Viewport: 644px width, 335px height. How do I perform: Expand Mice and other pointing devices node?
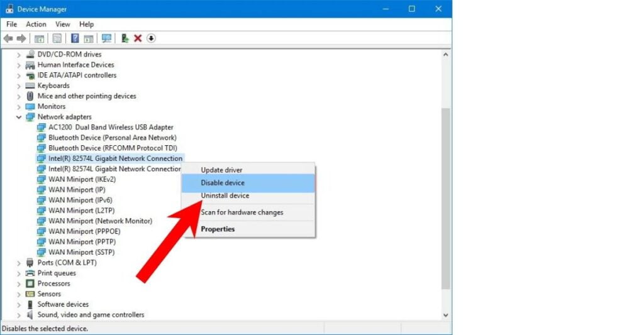pyautogui.click(x=18, y=96)
